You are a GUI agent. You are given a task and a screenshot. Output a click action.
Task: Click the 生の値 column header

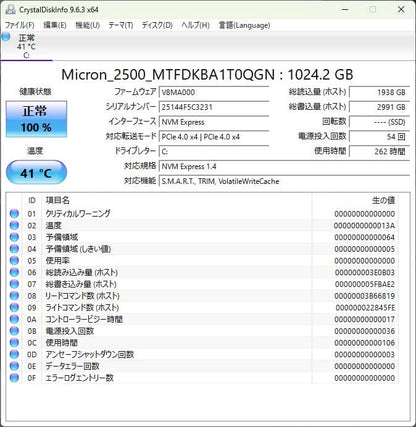coord(383,200)
